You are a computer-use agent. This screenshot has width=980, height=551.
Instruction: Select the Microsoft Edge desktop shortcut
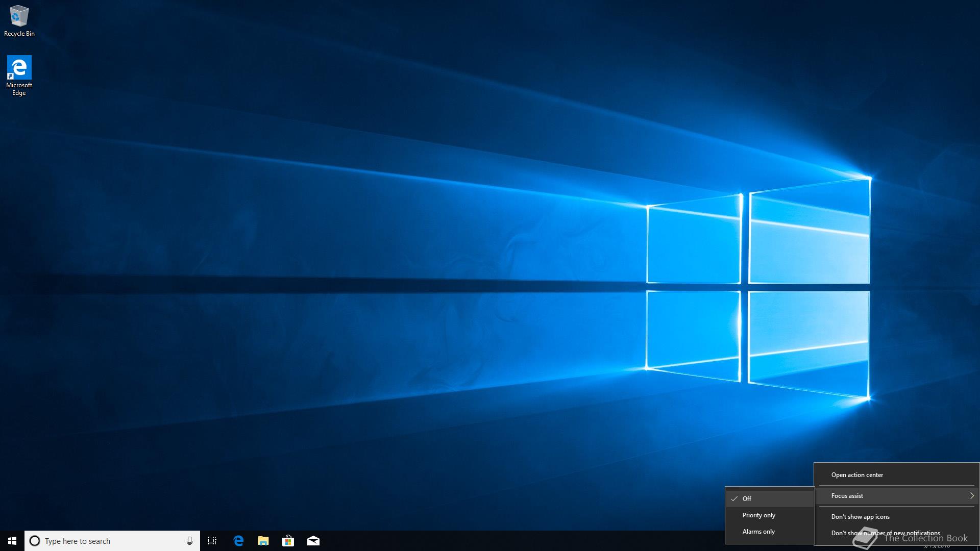(x=19, y=76)
